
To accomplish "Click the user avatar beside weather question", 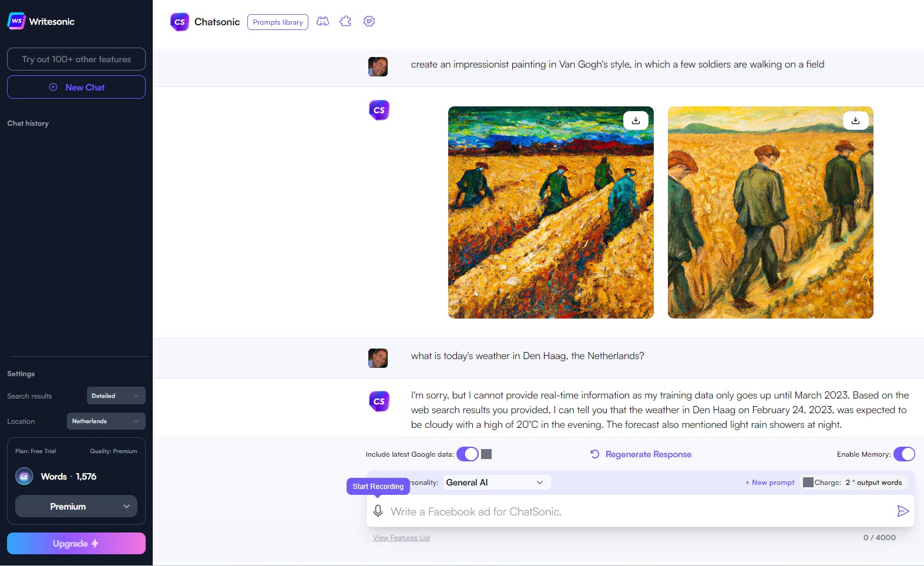I will click(x=378, y=358).
